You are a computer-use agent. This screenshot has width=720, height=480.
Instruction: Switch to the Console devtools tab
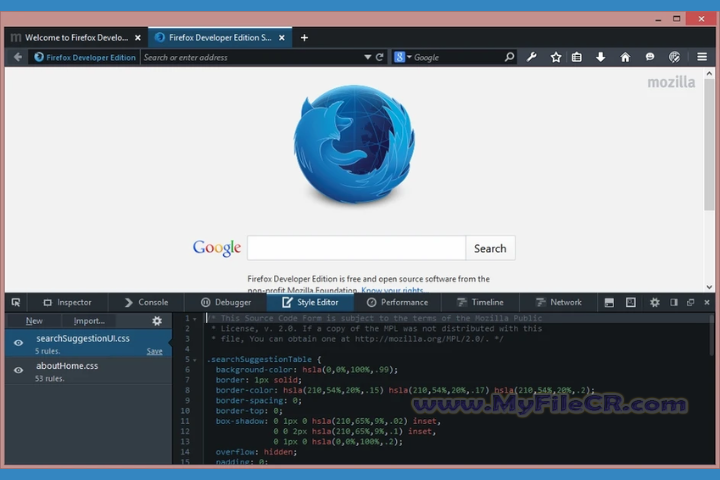pos(146,302)
